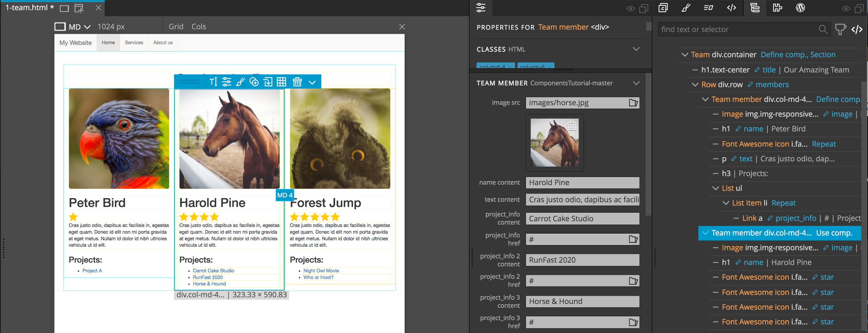
Task: Click the add element circle-plus icon
Action: point(254,82)
